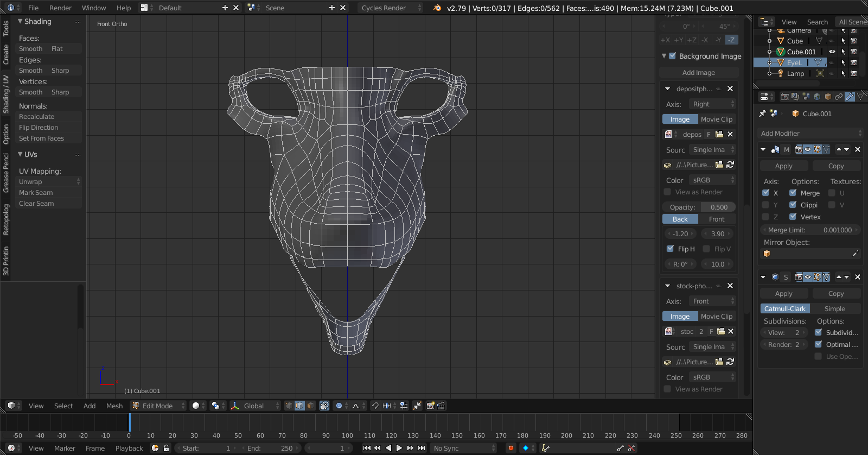Open the Edit Mode selector dropdown

click(x=158, y=406)
